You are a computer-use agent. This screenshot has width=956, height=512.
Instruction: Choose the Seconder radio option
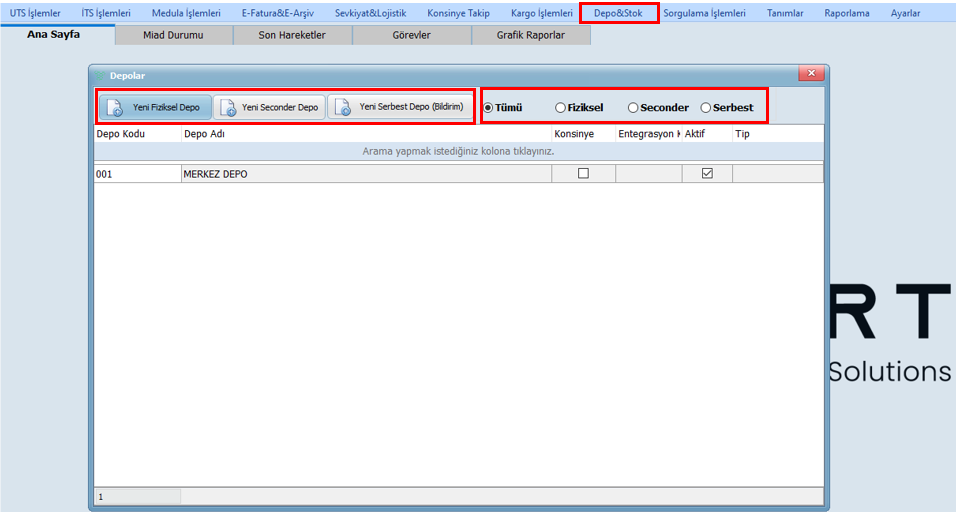pyautogui.click(x=633, y=108)
